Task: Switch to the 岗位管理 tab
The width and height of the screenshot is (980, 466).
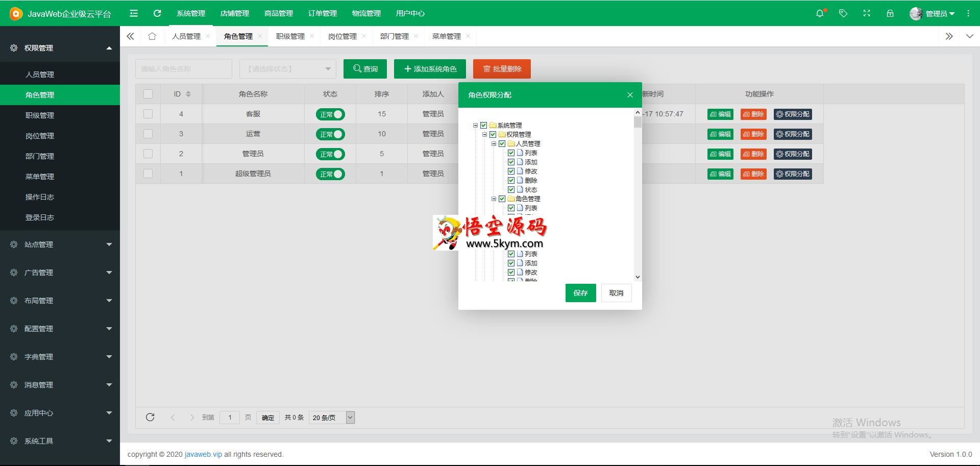Action: tap(342, 36)
